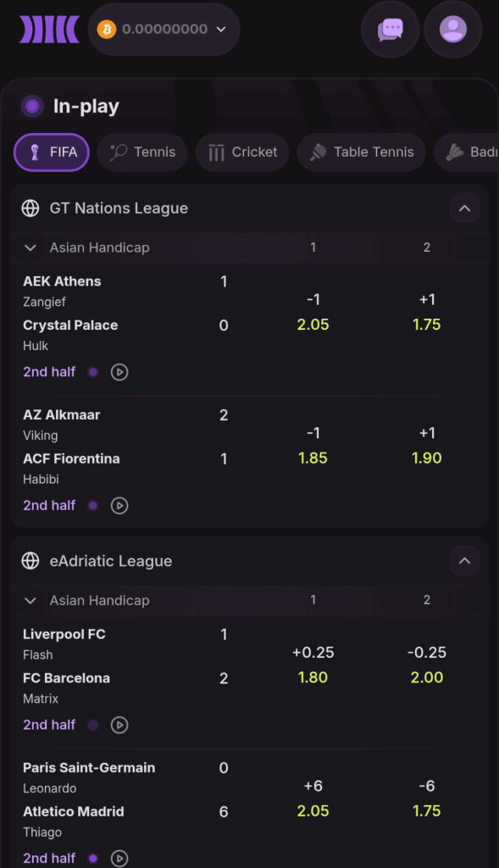Screen dimensions: 499x868
Task: Click globe icon beside GT Nations League
Action: click(x=30, y=209)
